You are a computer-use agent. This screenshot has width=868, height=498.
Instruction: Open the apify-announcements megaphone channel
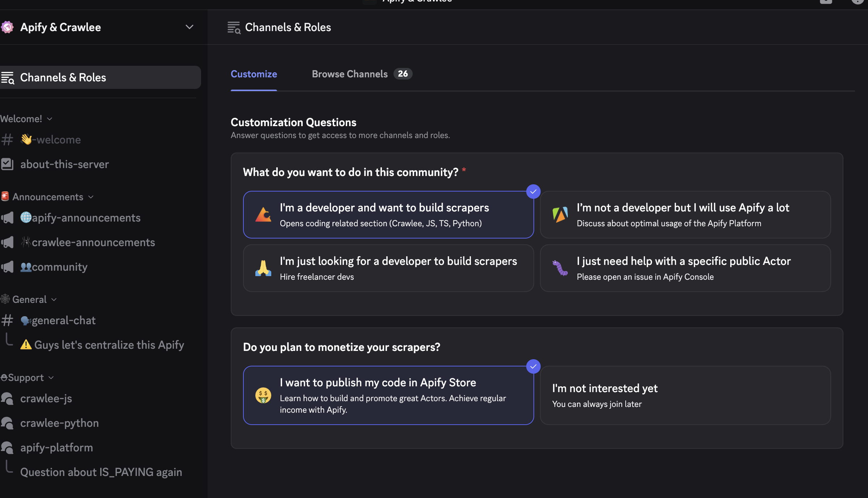click(7, 218)
